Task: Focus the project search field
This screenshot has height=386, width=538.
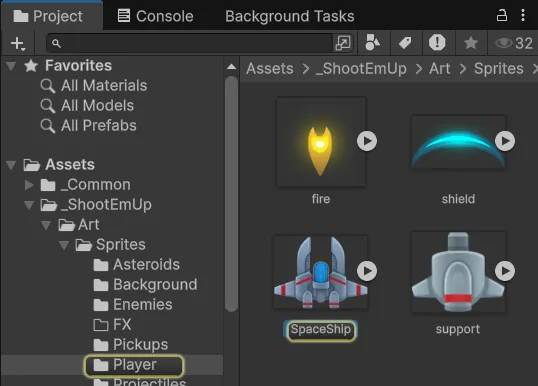Action: (x=189, y=43)
